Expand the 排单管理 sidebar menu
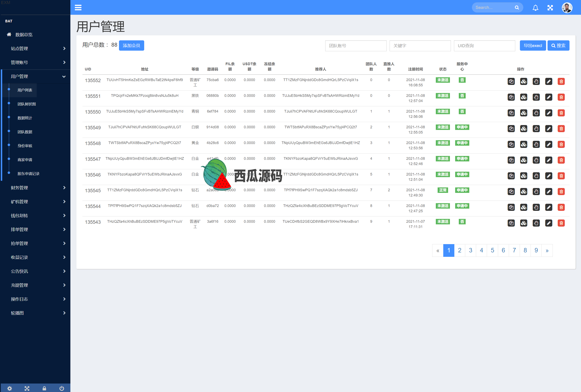Image resolution: width=581 pixels, height=392 pixels. pos(35,230)
